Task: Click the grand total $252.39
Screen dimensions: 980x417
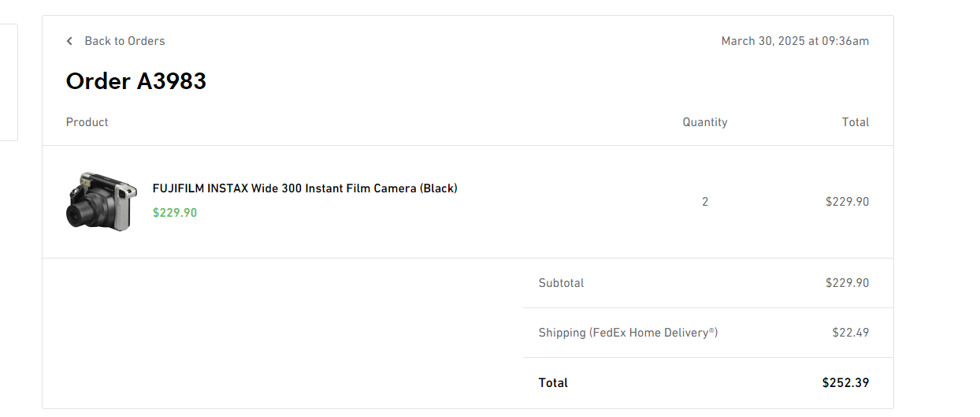Action: tap(845, 382)
